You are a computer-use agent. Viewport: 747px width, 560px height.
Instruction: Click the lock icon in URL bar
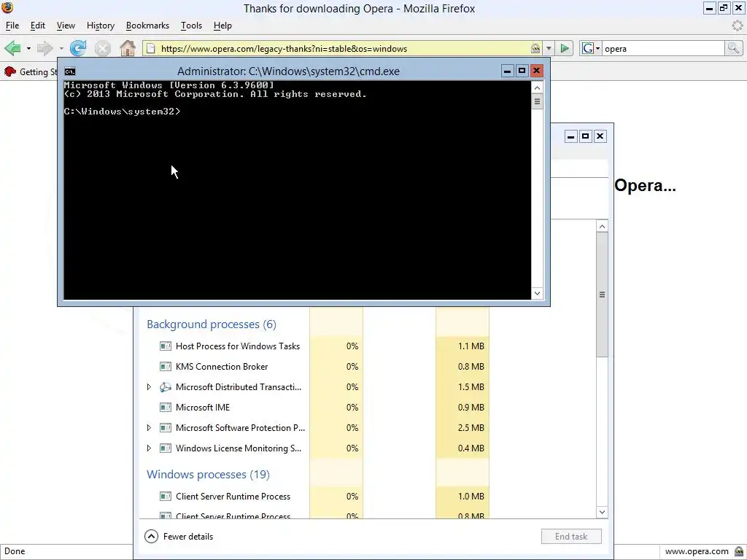(x=535, y=48)
